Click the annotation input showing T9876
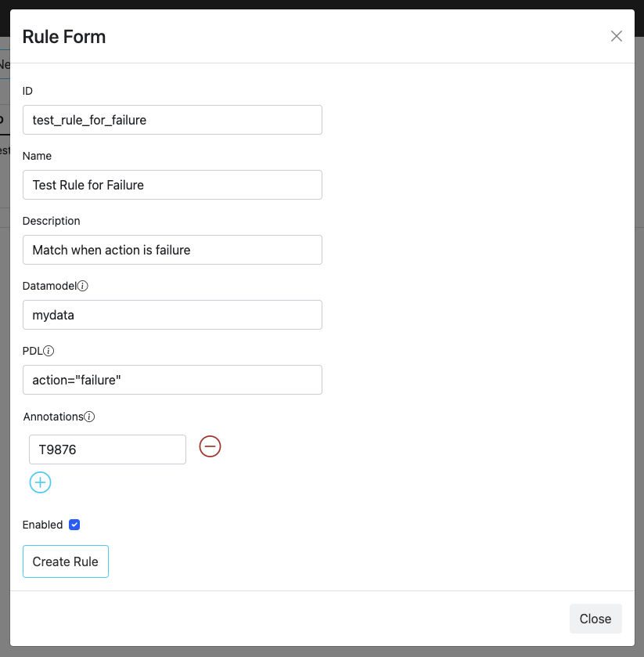 coord(106,449)
